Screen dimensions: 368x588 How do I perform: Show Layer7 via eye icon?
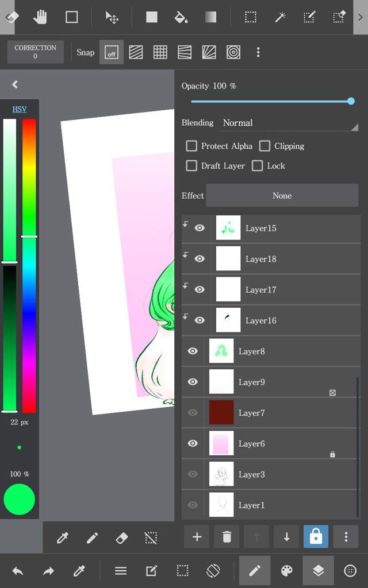coord(192,412)
